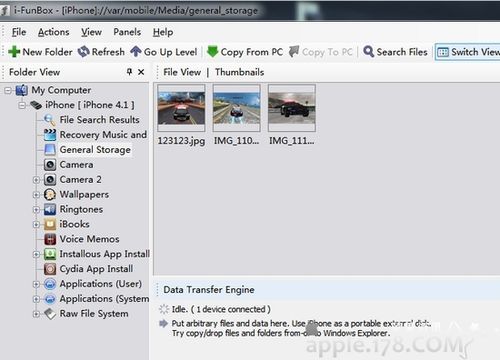Switch to the Thumbnails tab
This screenshot has height=360, width=500.
point(239,72)
